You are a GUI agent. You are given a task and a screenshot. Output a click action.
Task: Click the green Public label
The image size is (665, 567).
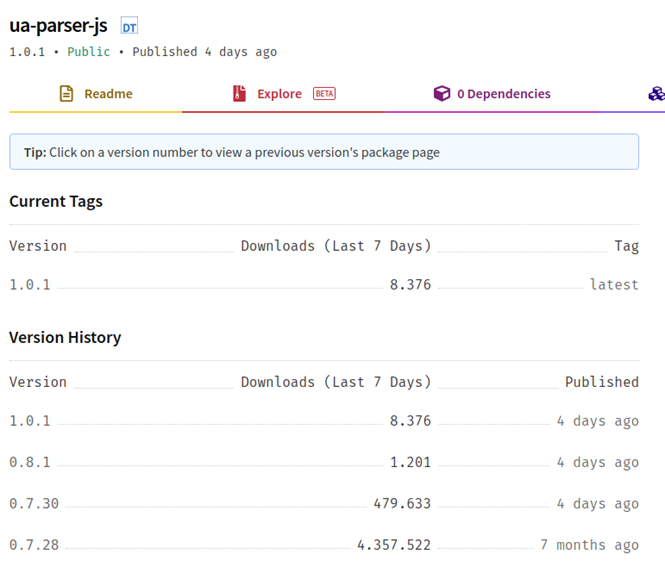[x=89, y=51]
